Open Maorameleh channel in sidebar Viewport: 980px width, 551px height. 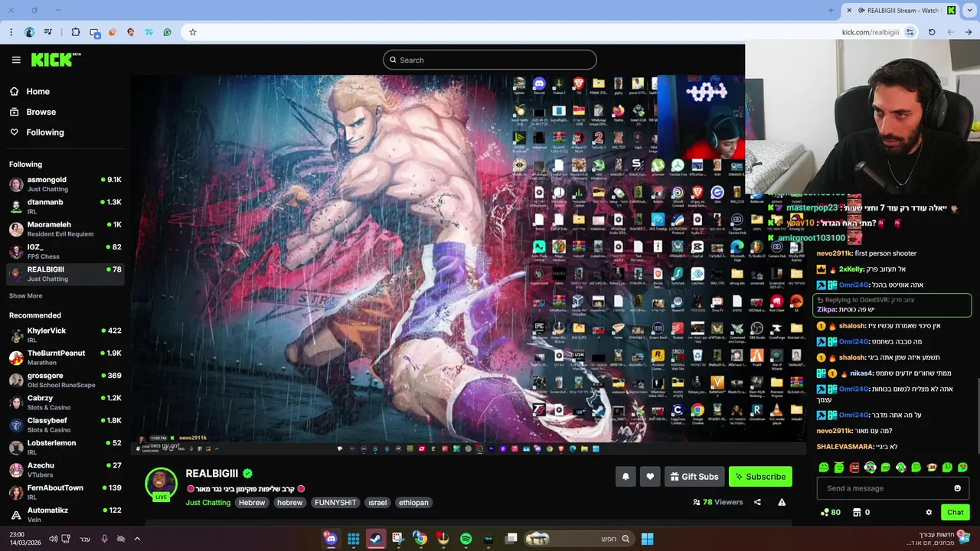pyautogui.click(x=65, y=229)
